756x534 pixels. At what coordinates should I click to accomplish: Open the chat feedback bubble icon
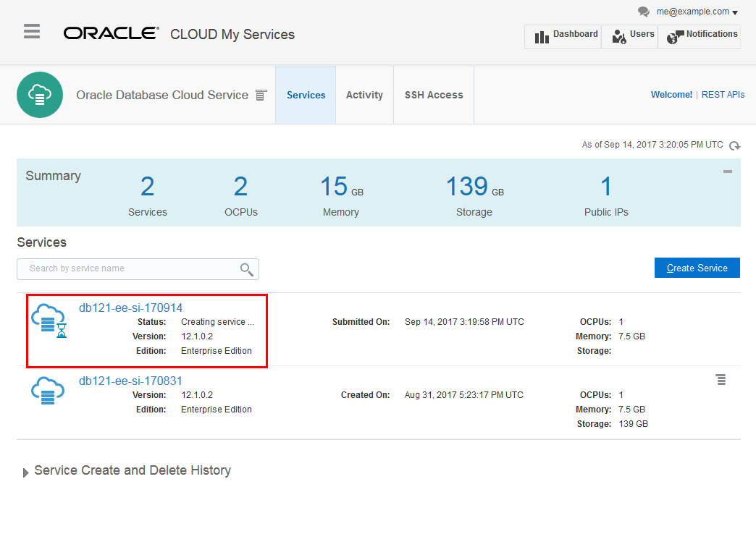coord(644,12)
